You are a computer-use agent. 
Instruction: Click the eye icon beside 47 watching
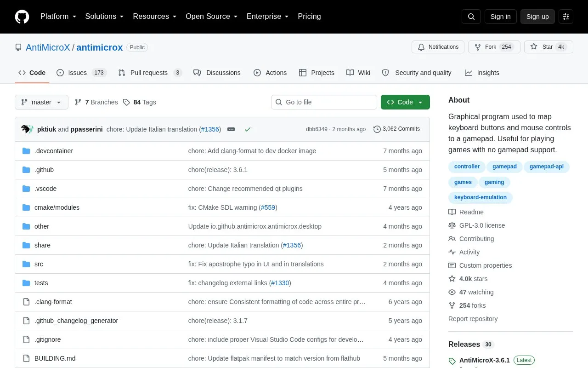452,292
